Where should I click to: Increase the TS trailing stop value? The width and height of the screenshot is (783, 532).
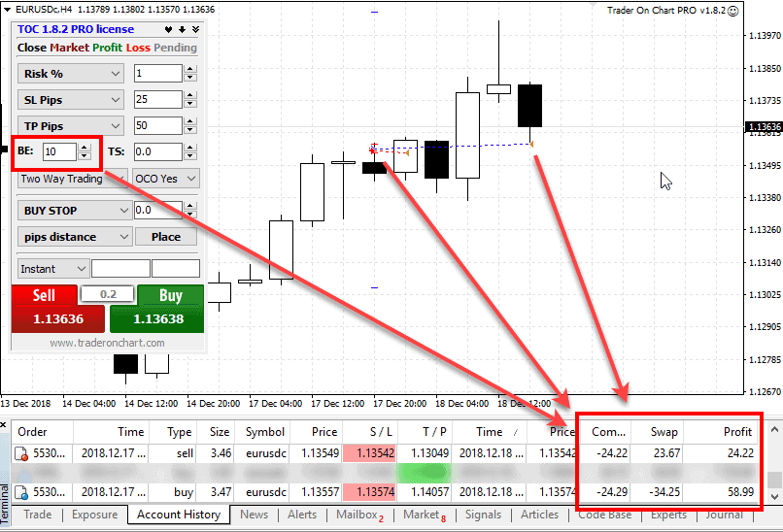click(x=189, y=148)
